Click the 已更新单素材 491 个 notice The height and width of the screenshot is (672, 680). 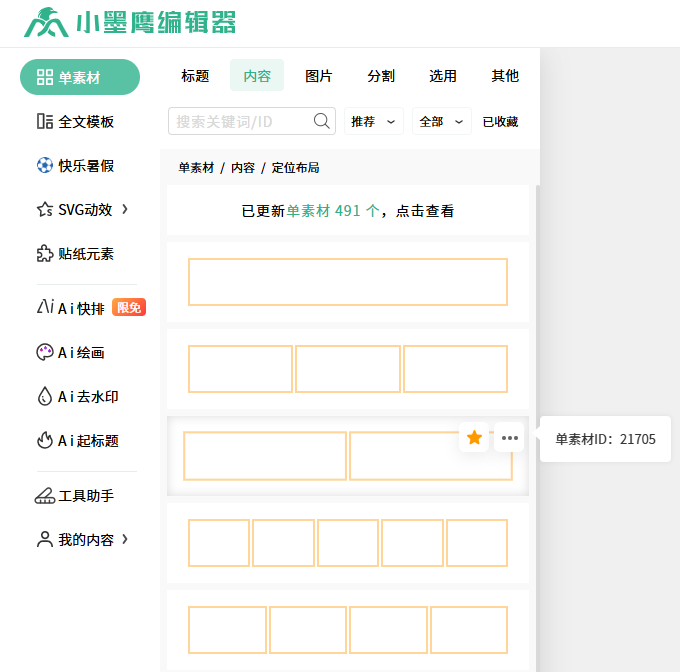348,211
